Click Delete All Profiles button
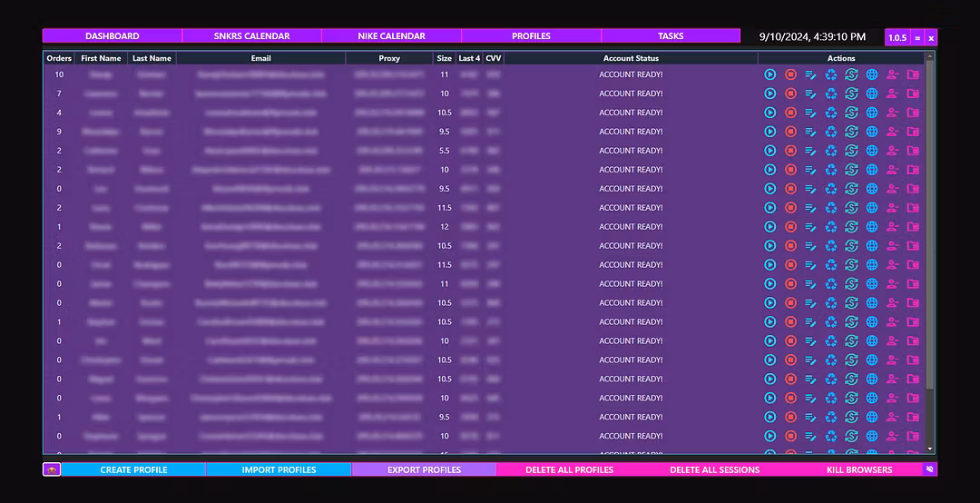The image size is (980, 503). [569, 469]
